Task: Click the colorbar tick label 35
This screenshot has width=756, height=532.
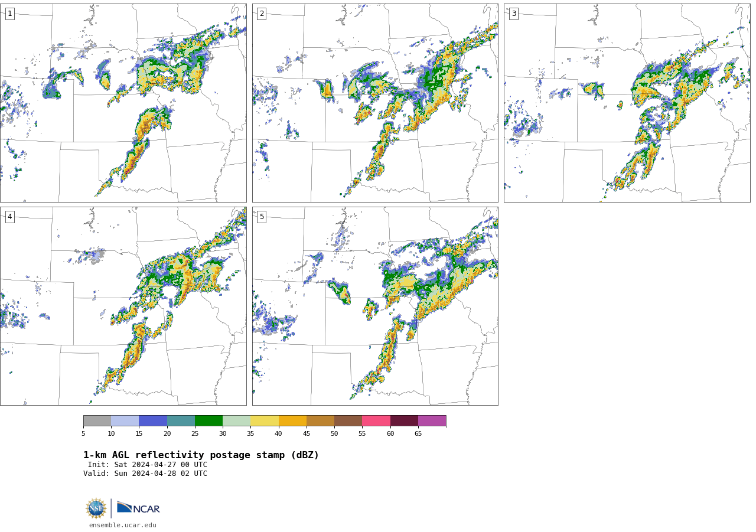Action: tap(250, 434)
